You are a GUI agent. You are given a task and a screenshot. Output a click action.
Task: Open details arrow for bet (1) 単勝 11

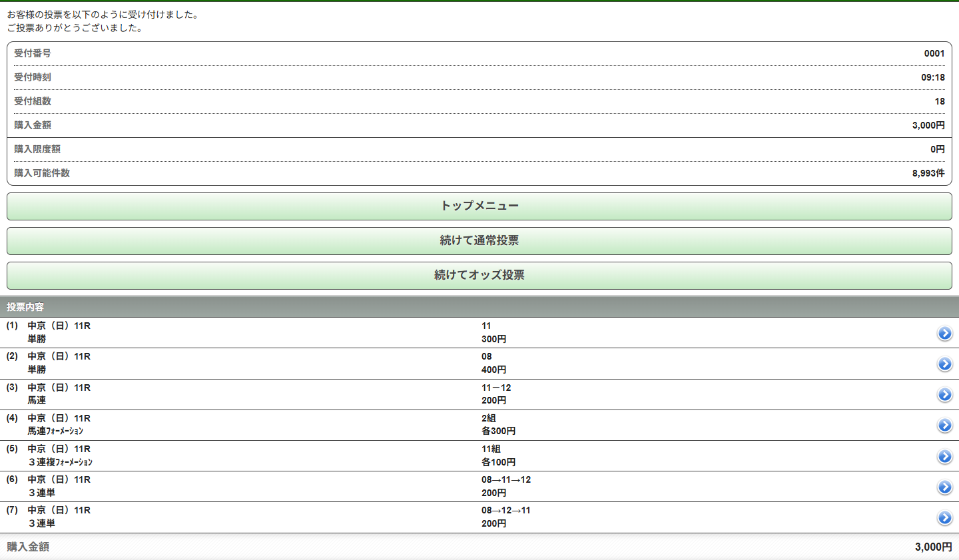coord(944,333)
